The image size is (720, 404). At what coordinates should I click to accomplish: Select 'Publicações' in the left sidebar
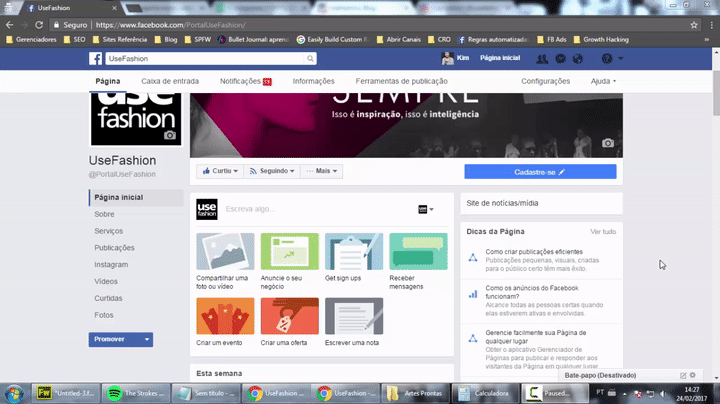(114, 247)
